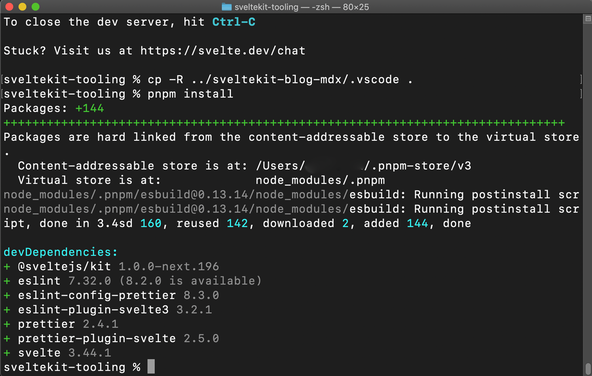Click the folder icon in title bar
The width and height of the screenshot is (592, 376).
[x=227, y=7]
